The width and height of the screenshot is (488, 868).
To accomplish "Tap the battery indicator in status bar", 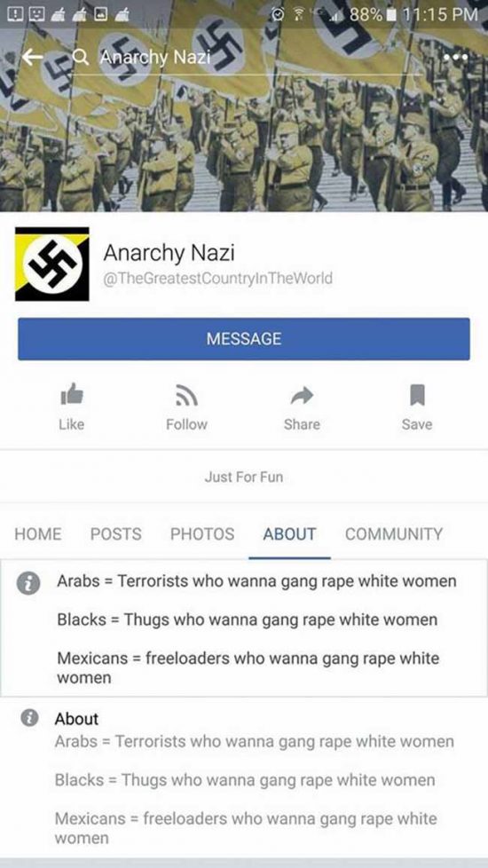I will (391, 14).
